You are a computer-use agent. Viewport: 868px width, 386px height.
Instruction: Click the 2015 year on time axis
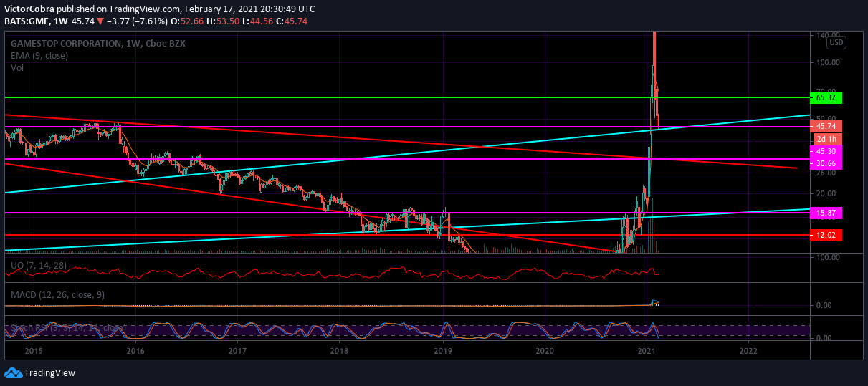(33, 352)
